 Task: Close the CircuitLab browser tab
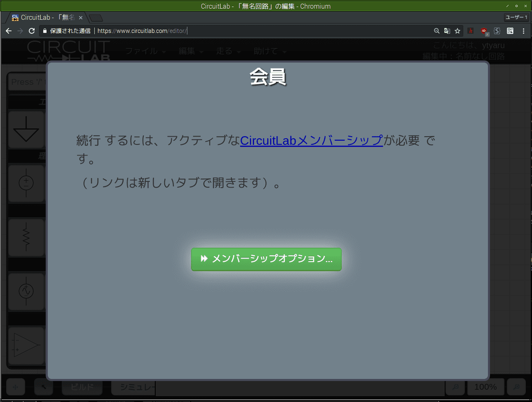tap(81, 18)
